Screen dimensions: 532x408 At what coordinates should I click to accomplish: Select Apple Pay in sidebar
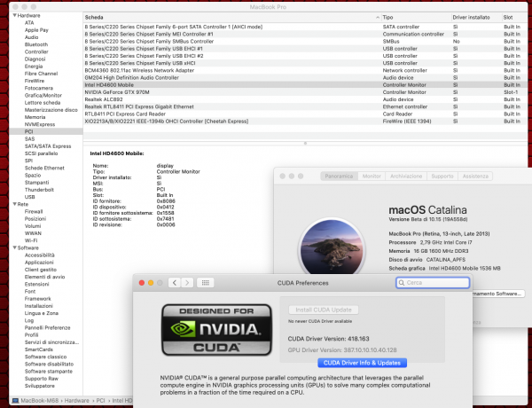36,30
